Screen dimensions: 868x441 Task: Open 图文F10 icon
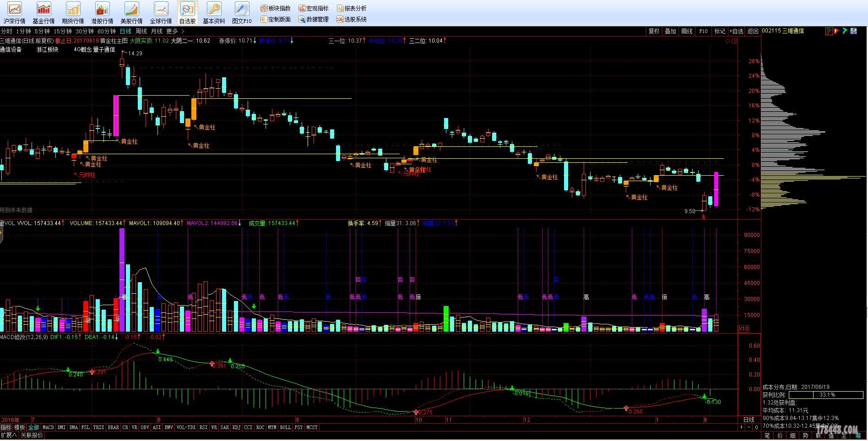coord(242,13)
